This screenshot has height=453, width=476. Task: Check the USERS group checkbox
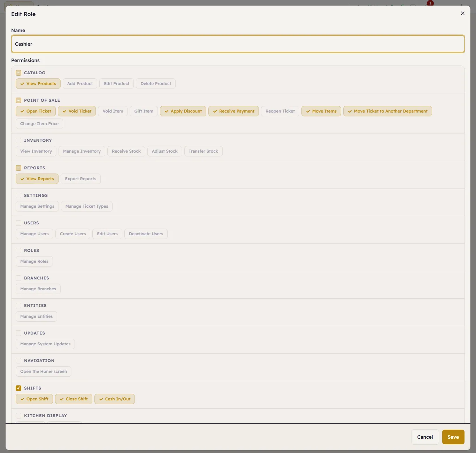[x=18, y=223]
